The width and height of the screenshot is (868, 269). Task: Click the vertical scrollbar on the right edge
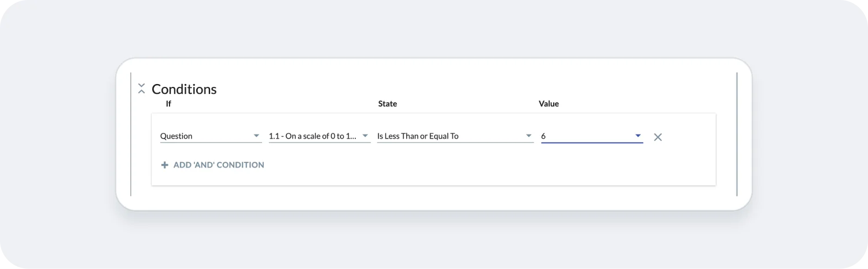[737, 133]
